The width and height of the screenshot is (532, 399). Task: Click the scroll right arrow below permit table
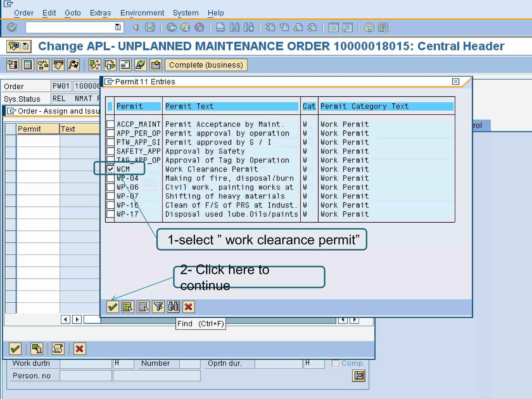tap(77, 319)
